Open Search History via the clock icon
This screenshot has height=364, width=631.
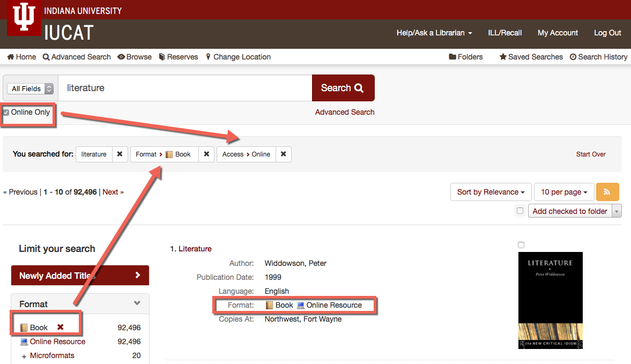573,56
